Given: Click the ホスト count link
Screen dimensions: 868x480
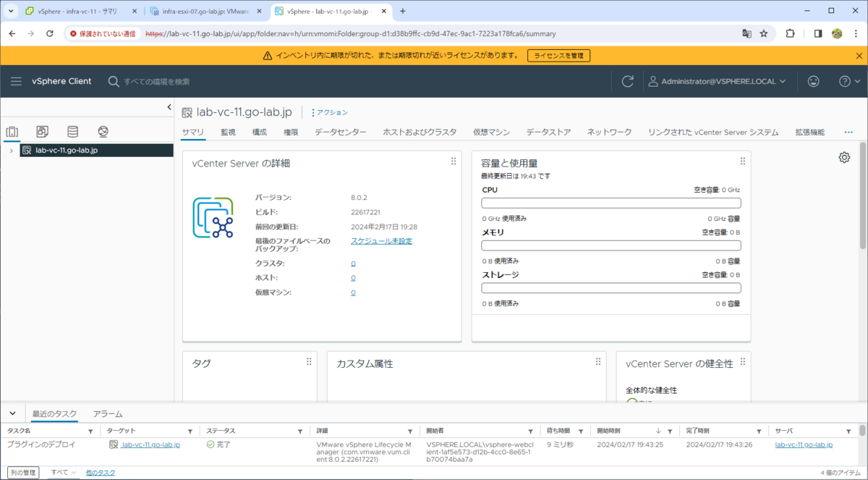Looking at the screenshot, I should [x=353, y=278].
